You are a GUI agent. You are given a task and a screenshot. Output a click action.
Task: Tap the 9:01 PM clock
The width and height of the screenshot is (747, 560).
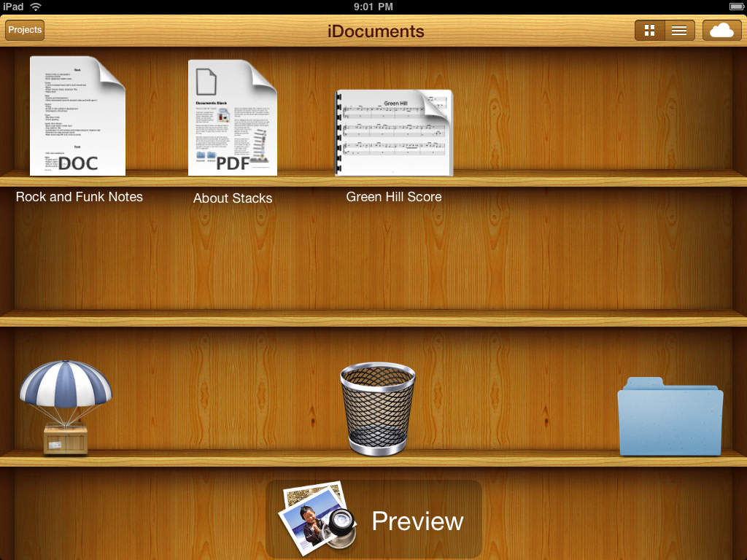[373, 7]
